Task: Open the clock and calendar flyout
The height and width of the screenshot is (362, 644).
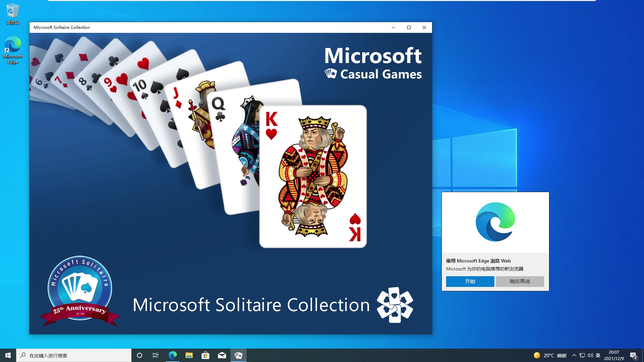Action: (x=614, y=355)
